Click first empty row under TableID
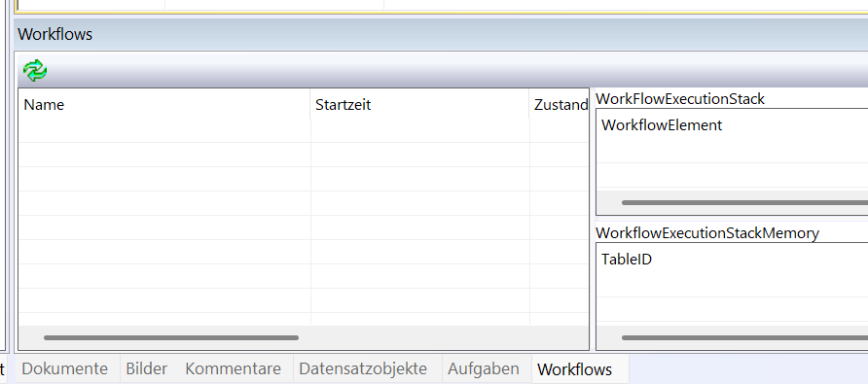The image size is (868, 384). 733,285
